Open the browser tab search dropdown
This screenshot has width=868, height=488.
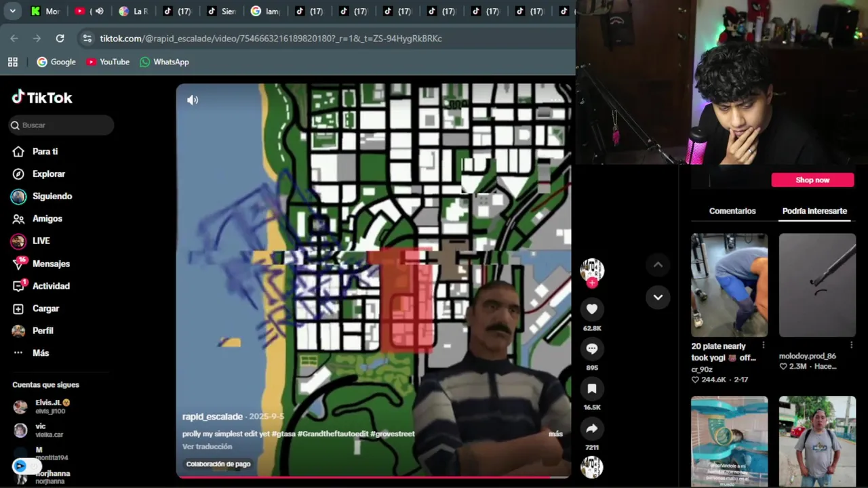[12, 11]
